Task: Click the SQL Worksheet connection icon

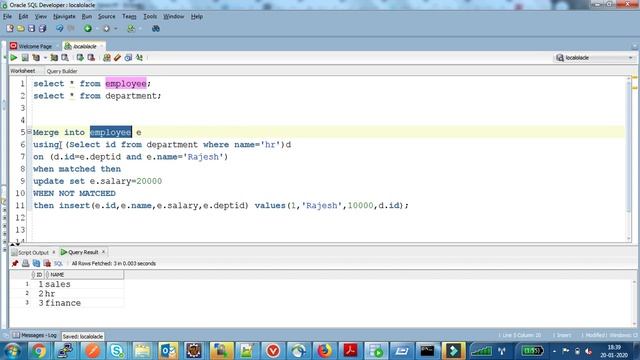Action: (x=131, y=29)
